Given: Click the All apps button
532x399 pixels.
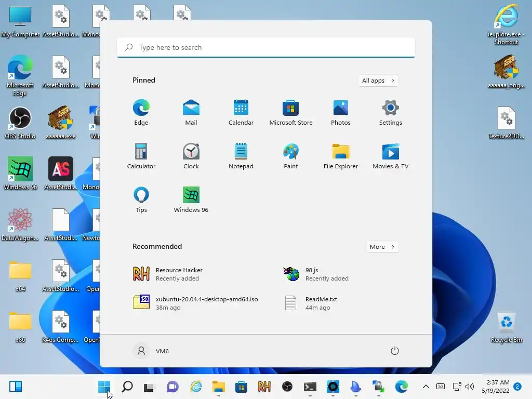Looking at the screenshot, I should pos(378,81).
